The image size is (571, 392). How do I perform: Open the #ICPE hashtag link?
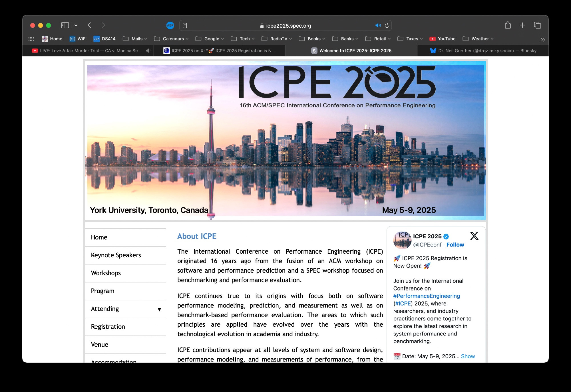403,304
